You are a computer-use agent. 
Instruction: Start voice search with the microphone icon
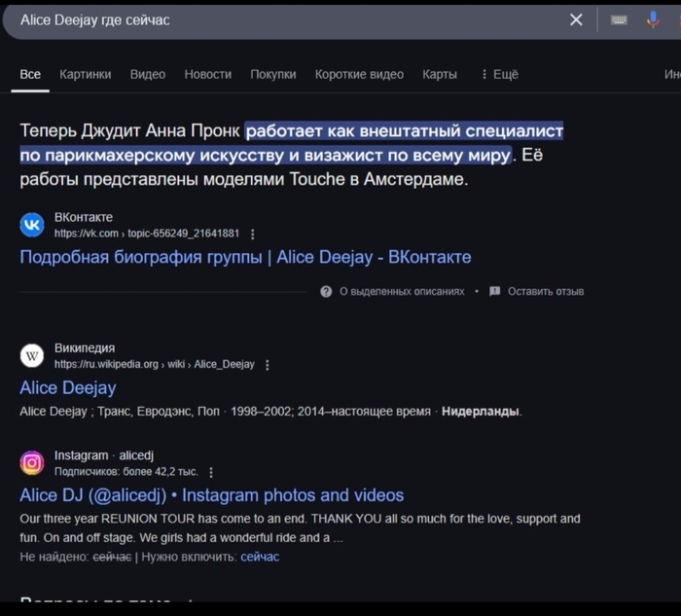pyautogui.click(x=653, y=19)
